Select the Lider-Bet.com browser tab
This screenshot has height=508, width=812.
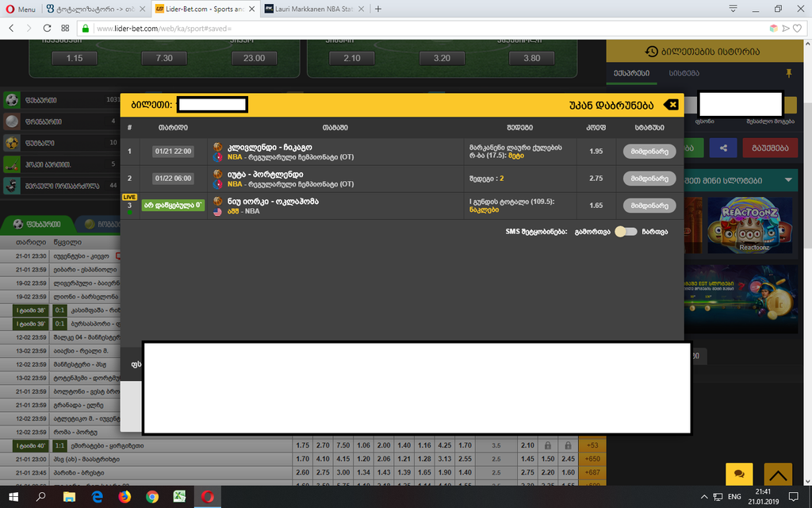point(205,9)
